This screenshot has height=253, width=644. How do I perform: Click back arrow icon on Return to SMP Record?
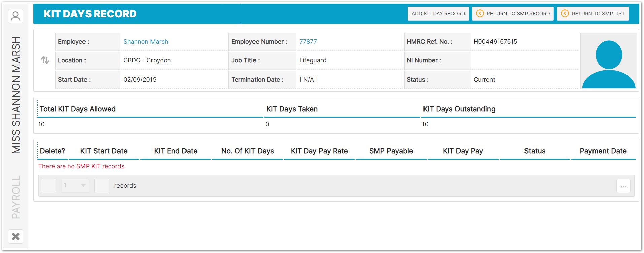(480, 14)
